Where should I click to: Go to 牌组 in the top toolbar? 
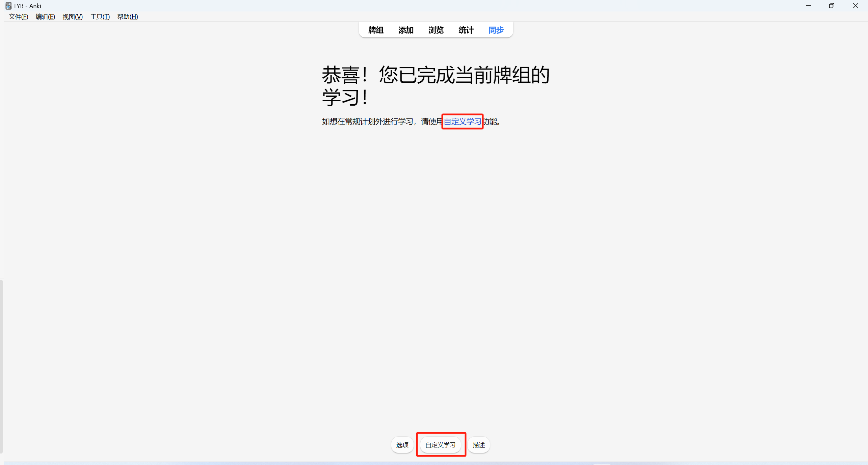pos(375,30)
